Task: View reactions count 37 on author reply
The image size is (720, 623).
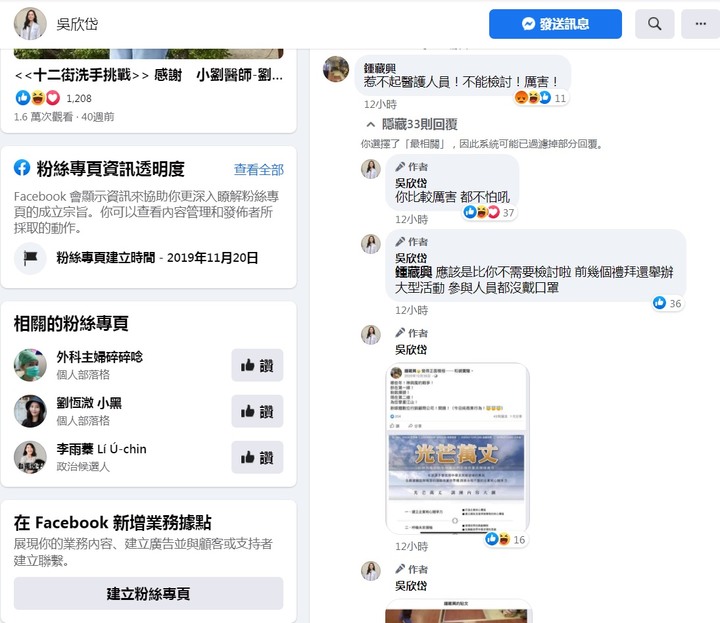Action: click(x=489, y=212)
